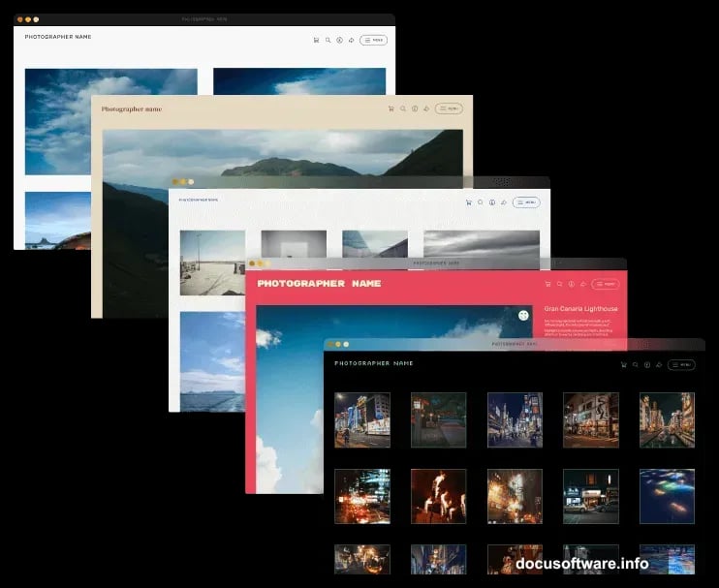
Task: Open the coastal rocks photo in white window
Action: pyautogui.click(x=58, y=221)
